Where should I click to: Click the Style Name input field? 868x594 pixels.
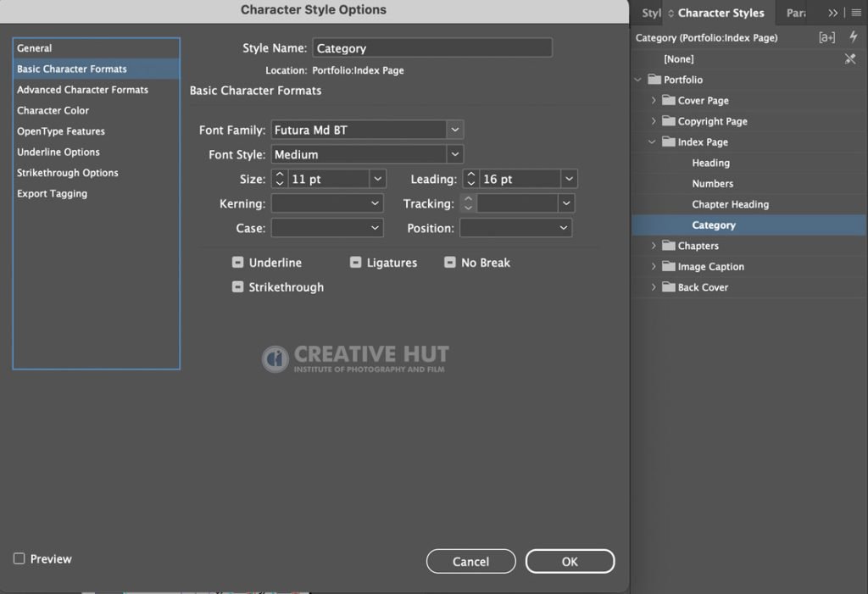(432, 48)
